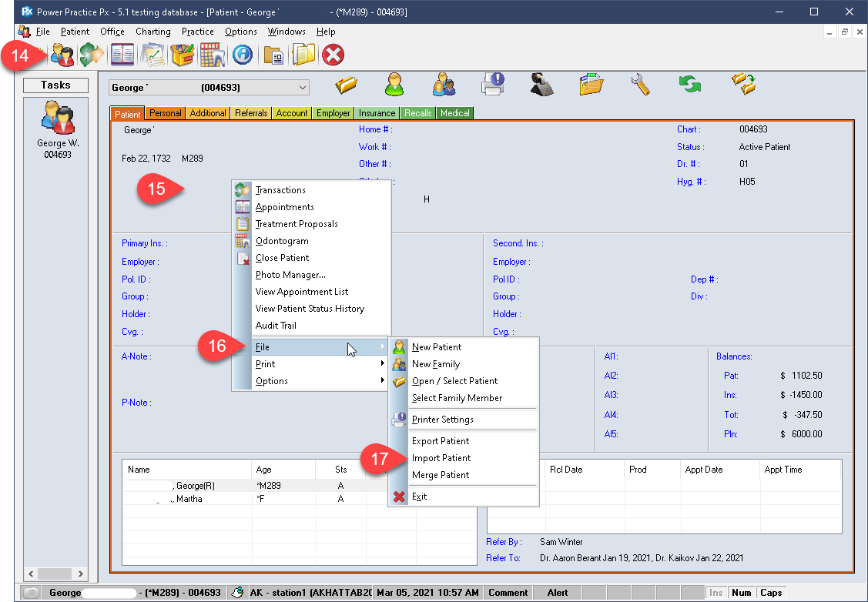The height and width of the screenshot is (602, 868).
Task: Click George W. patient icon in Tasks panel
Action: coord(58,117)
